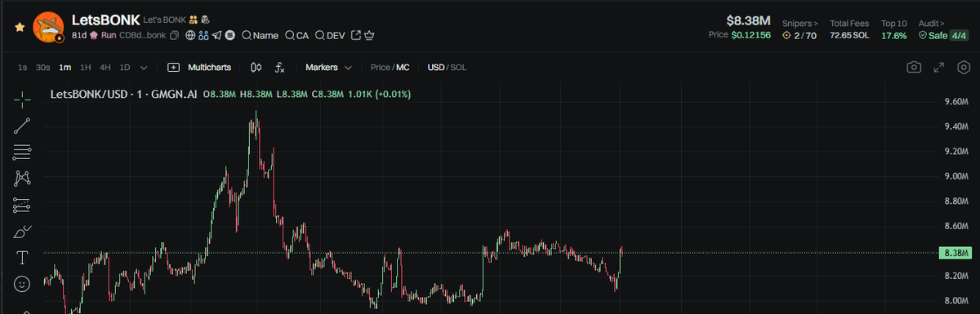Open the Audit details link
This screenshot has height=314, width=980.
[x=932, y=23]
